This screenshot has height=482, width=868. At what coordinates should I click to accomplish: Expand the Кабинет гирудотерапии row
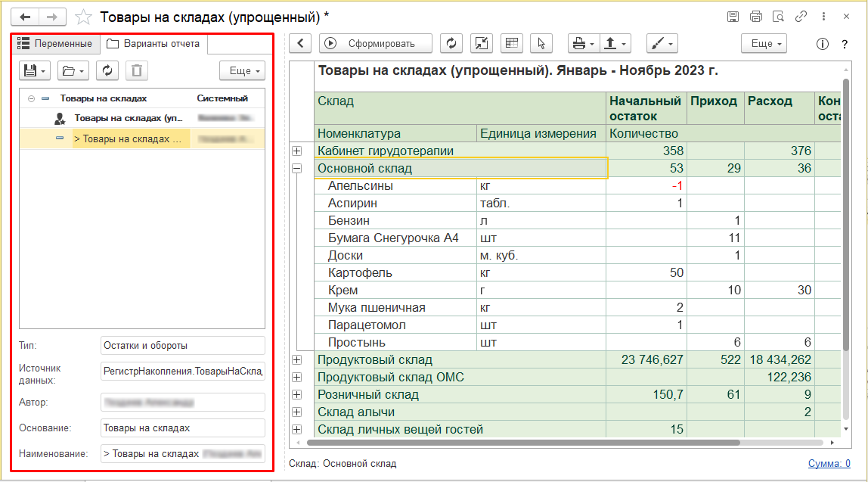(x=297, y=151)
